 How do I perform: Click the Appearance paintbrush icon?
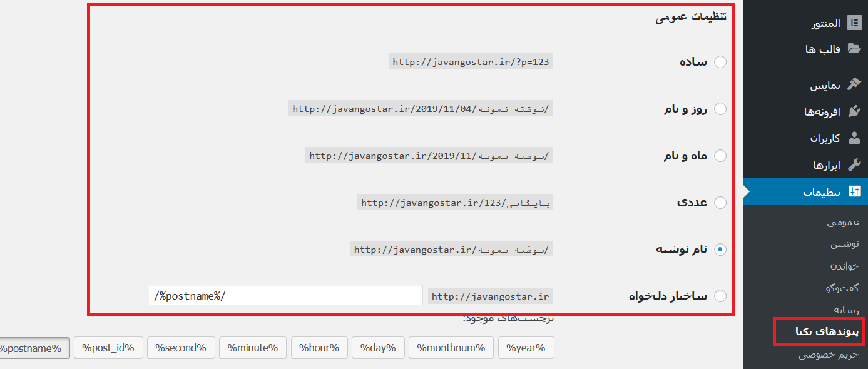tap(854, 84)
